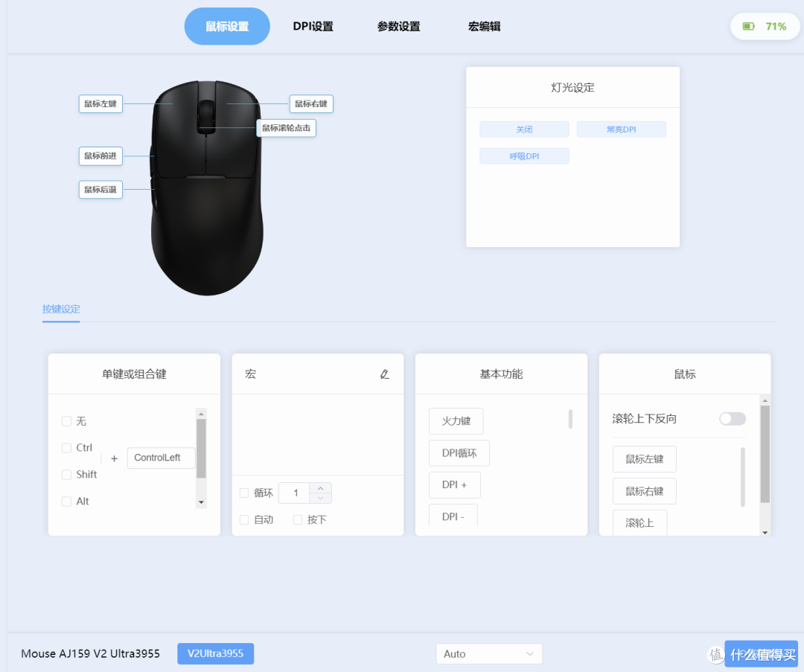Click scroll-up arrow in the key combo list
This screenshot has width=804, height=672.
pyautogui.click(x=201, y=414)
